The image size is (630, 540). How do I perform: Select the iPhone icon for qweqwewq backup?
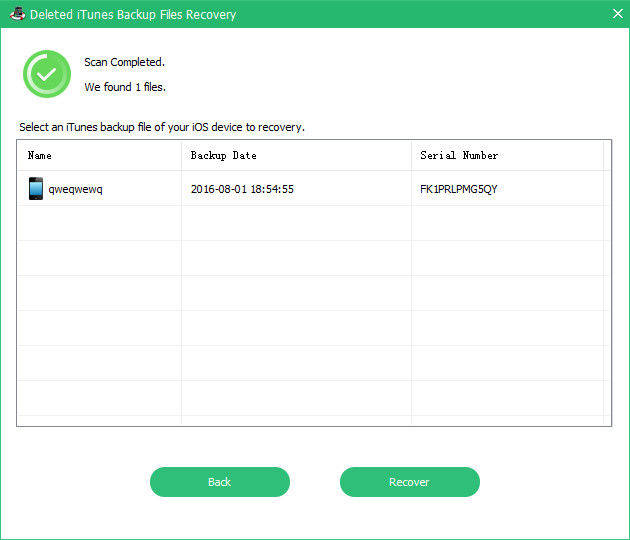(x=36, y=188)
